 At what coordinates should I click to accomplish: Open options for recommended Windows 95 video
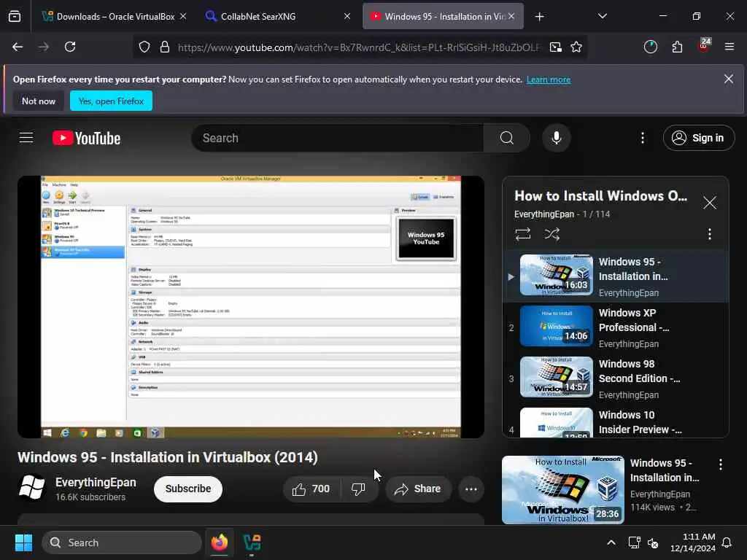point(720,464)
